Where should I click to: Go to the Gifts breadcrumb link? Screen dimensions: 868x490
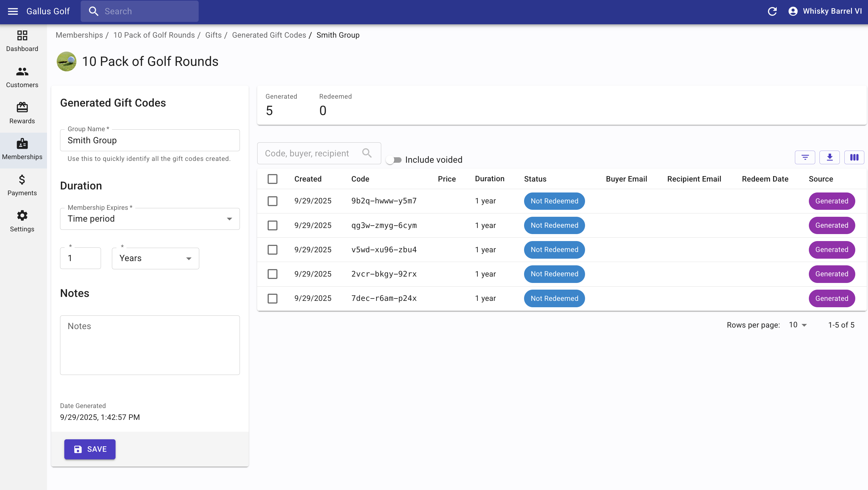click(213, 35)
